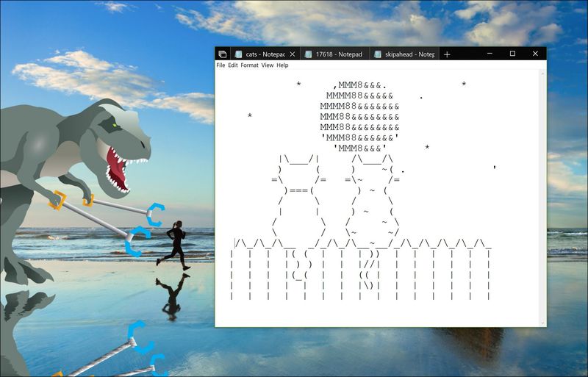This screenshot has width=588, height=377.
Task: Add a new tab with the plus icon
Action: coord(447,54)
